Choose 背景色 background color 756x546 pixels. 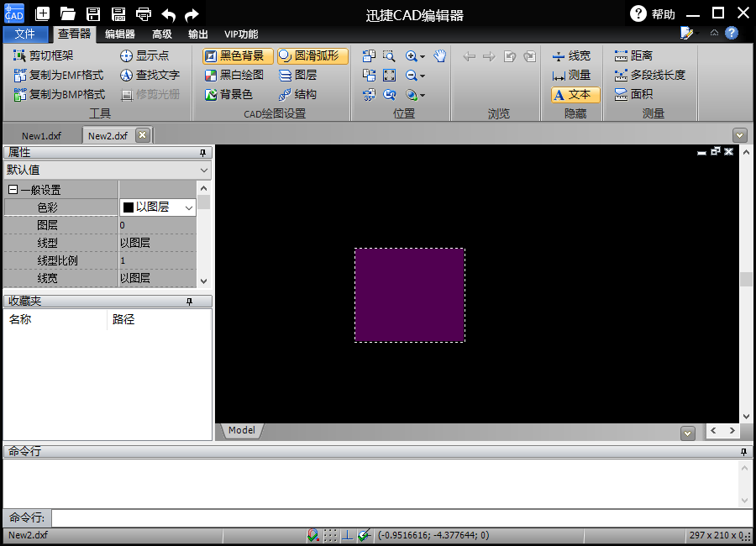[x=228, y=94]
